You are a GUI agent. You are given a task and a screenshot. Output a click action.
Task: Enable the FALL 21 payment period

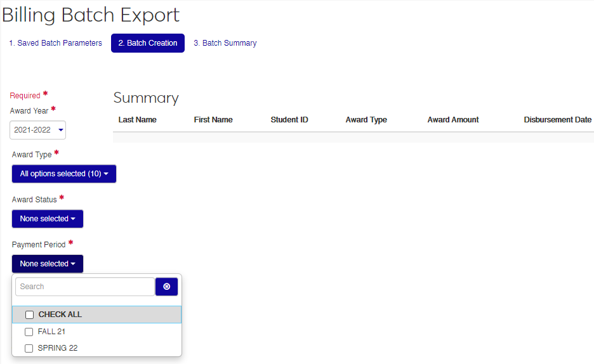29,332
